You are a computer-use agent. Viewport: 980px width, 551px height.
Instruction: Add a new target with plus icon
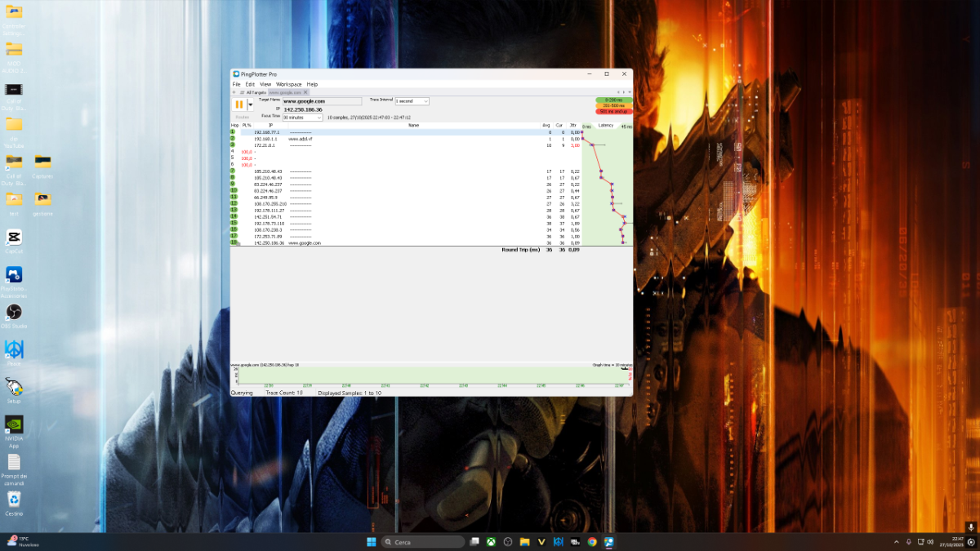234,92
